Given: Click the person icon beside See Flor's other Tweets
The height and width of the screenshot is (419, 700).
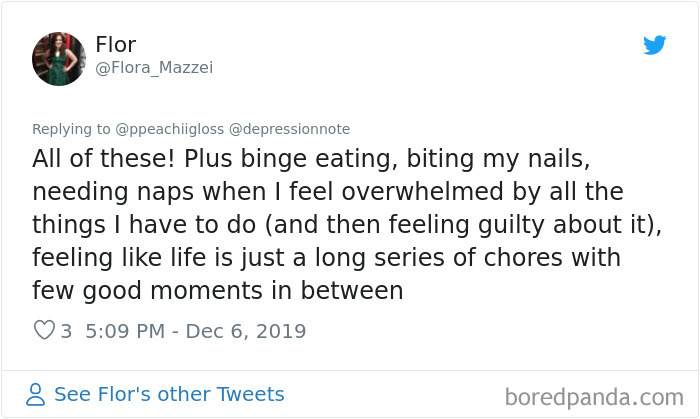Looking at the screenshot, I should [36, 394].
